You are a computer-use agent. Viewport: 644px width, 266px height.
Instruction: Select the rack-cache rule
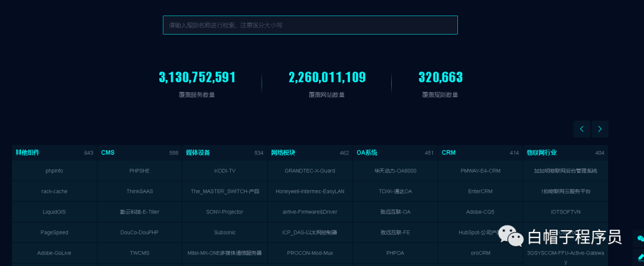[x=54, y=191]
